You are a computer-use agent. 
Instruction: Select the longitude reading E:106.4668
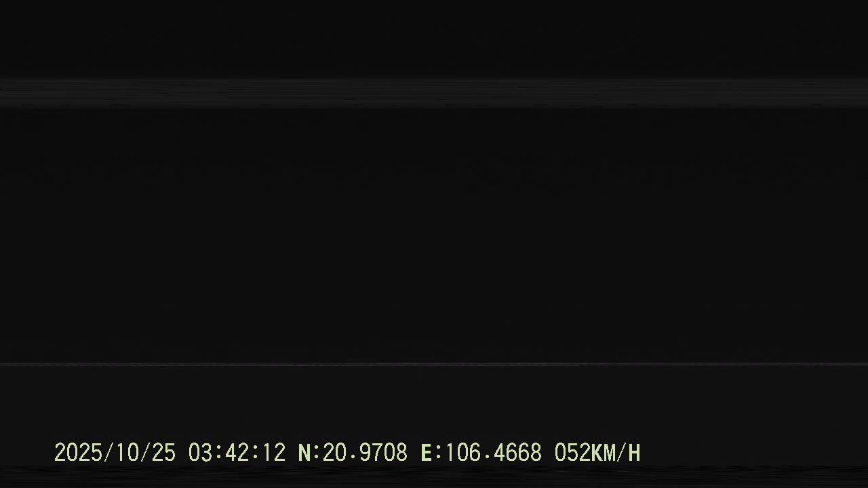click(x=481, y=453)
